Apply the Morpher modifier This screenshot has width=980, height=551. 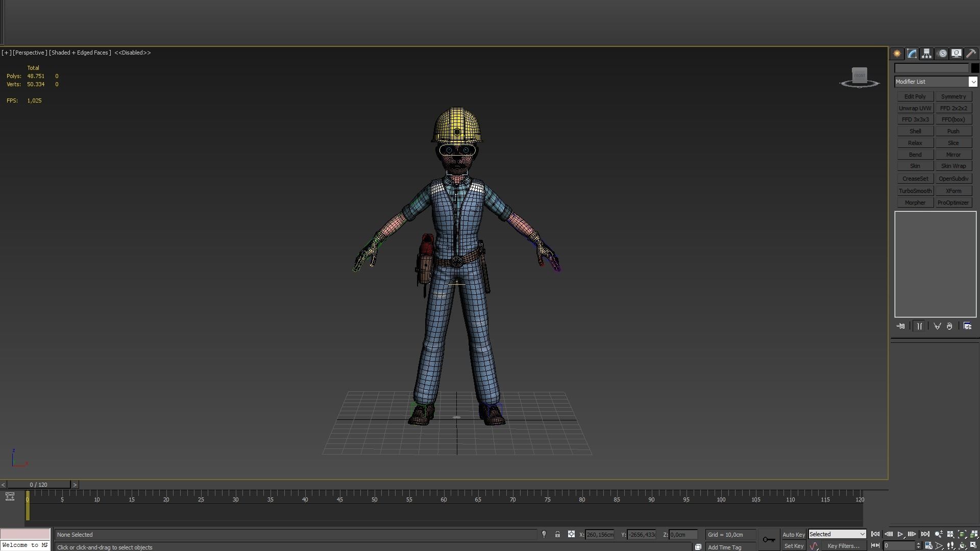click(x=915, y=203)
